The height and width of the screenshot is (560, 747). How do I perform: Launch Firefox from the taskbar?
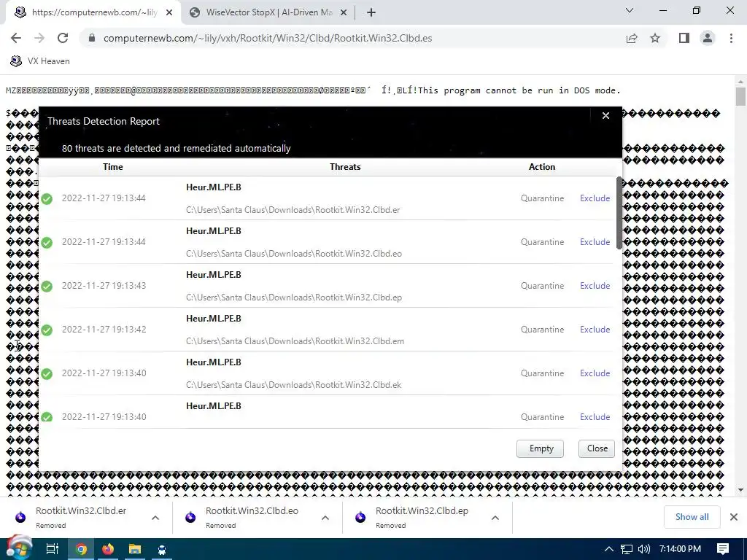(x=108, y=550)
